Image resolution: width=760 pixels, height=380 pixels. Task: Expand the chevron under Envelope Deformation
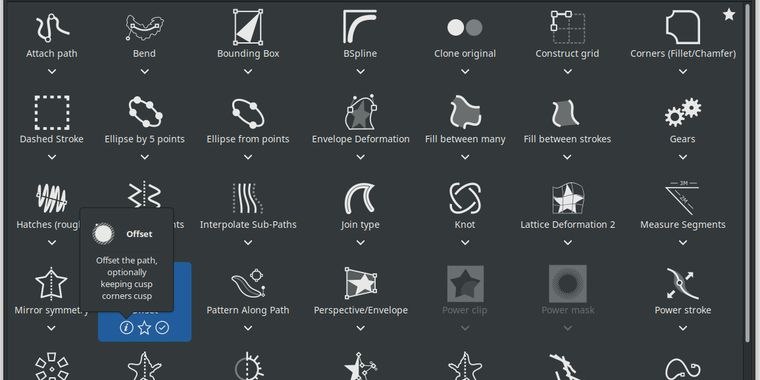[360, 157]
